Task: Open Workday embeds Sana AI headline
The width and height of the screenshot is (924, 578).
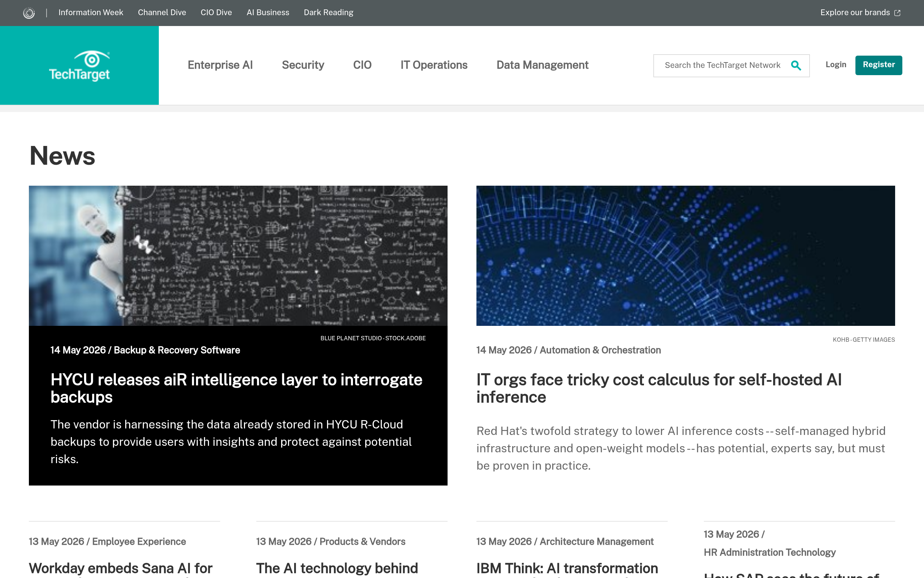Action: point(121,569)
